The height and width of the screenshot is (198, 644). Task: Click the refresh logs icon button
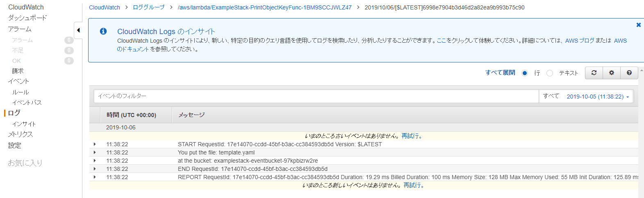(594, 73)
